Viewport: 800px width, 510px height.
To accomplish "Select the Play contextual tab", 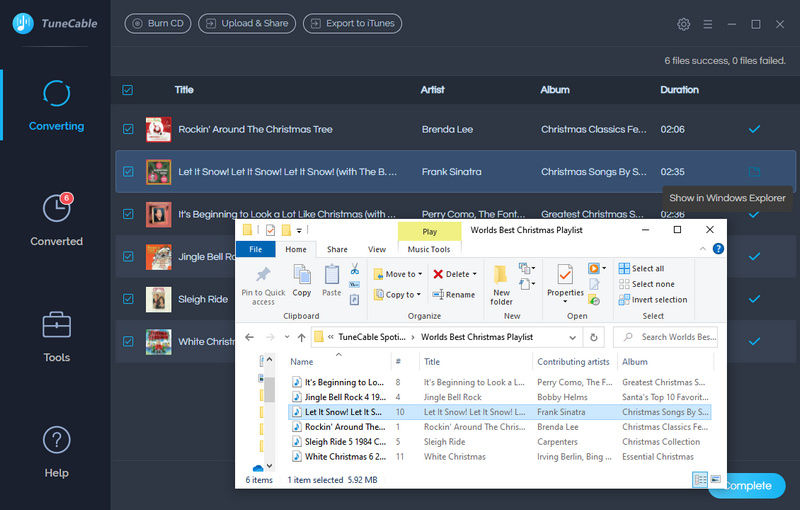I will pyautogui.click(x=429, y=232).
